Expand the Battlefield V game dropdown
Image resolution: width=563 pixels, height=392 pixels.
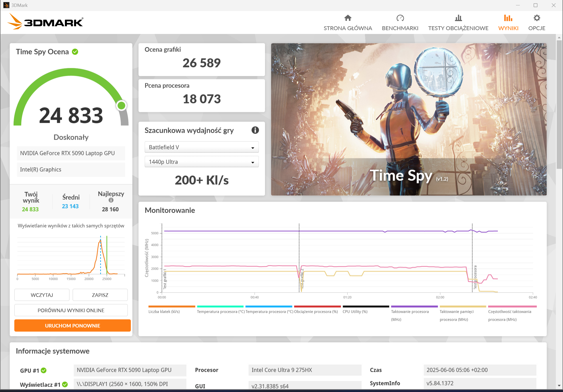pos(201,147)
